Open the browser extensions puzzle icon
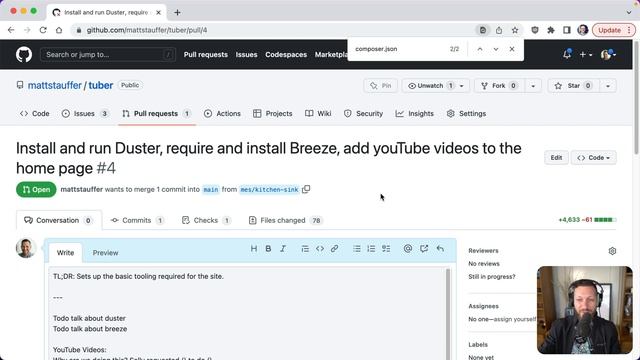The width and height of the screenshot is (640, 360). pyautogui.click(x=551, y=30)
